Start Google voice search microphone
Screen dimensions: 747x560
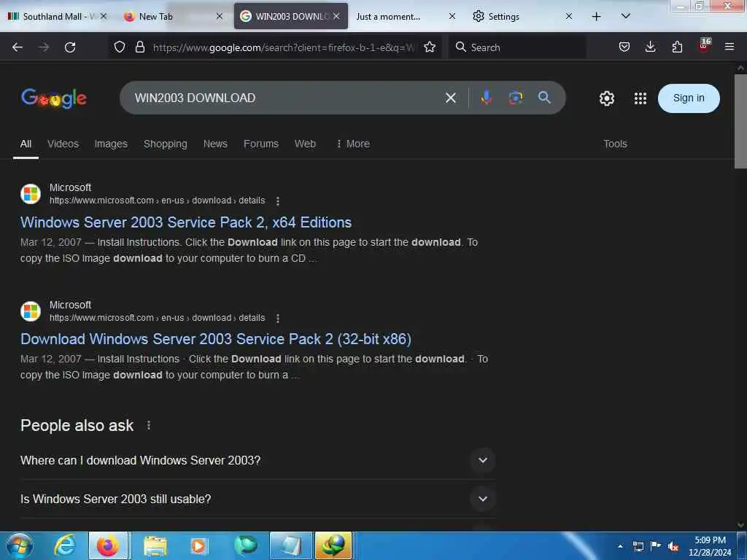pyautogui.click(x=486, y=98)
